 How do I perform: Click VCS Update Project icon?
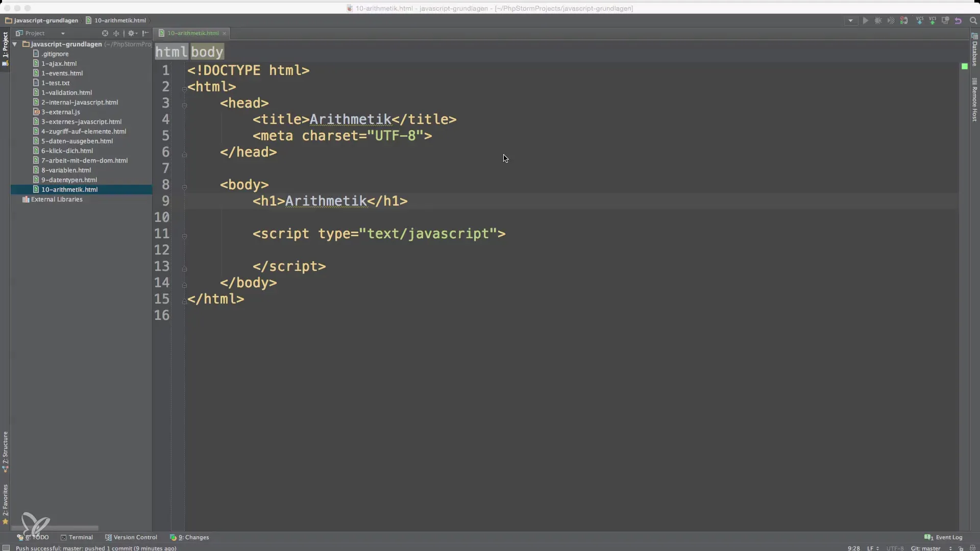pyautogui.click(x=919, y=21)
